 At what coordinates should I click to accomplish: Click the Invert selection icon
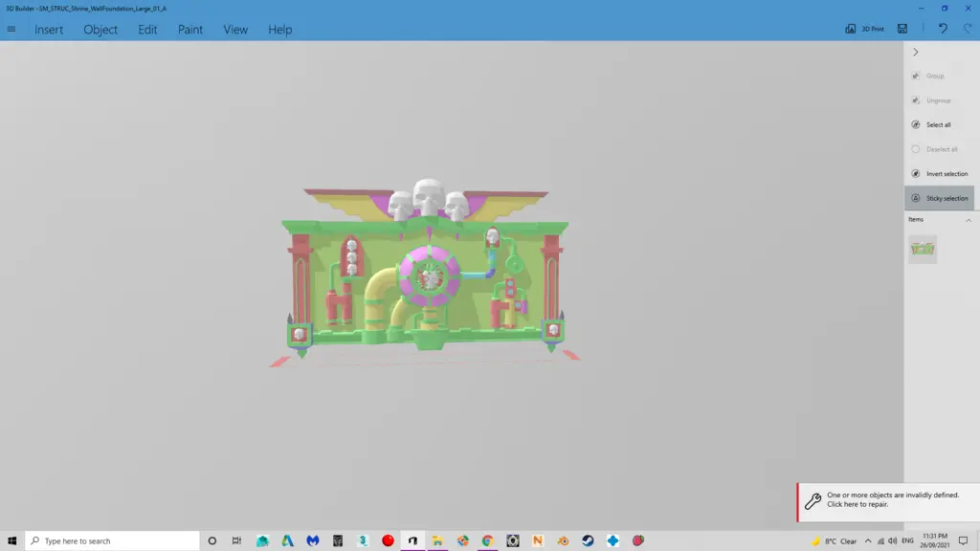click(916, 173)
